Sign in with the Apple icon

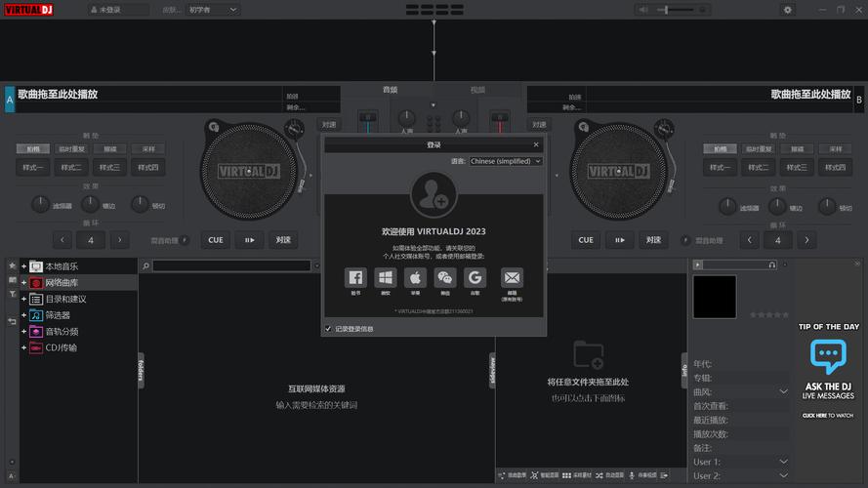(x=415, y=278)
